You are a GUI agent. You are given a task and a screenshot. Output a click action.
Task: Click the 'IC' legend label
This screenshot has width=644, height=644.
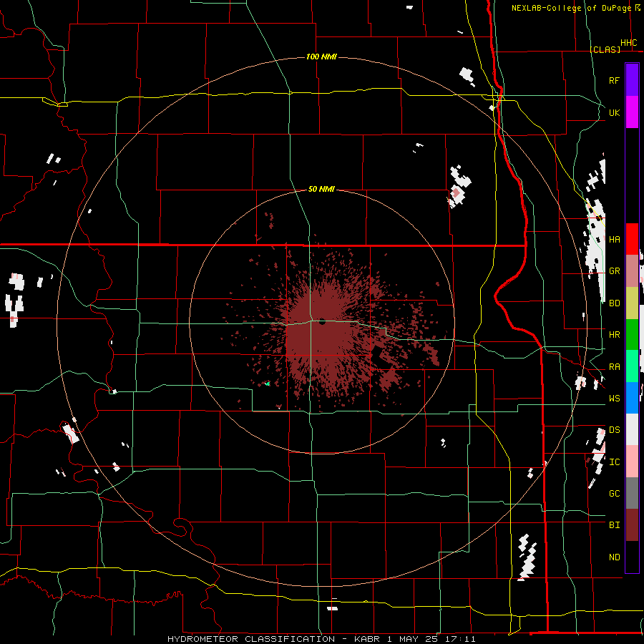614,462
